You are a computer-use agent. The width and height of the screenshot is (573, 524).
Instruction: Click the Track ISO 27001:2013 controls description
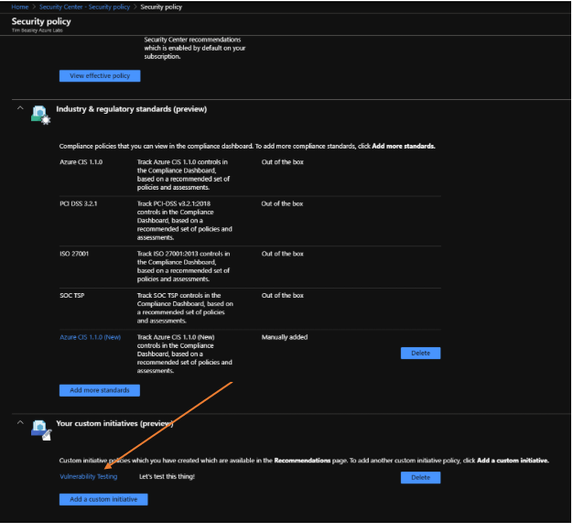point(183,266)
